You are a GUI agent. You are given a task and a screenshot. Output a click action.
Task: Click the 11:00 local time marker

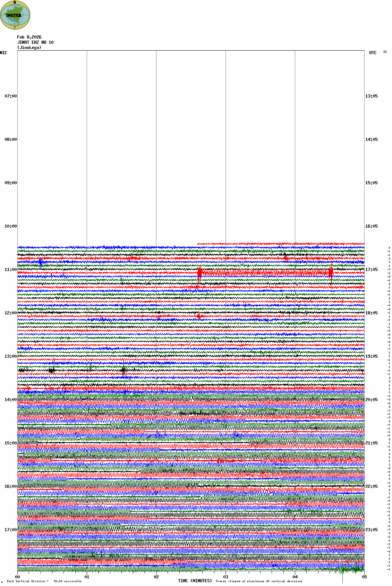pyautogui.click(x=10, y=270)
